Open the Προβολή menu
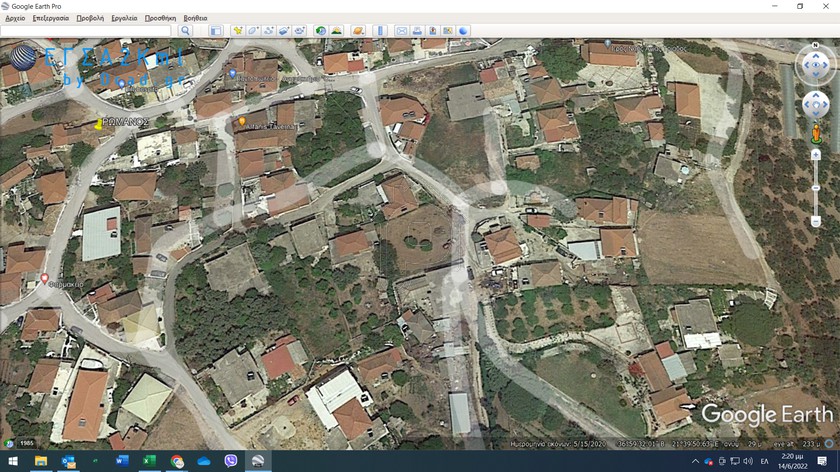This screenshot has width=840, height=472. coord(90,18)
